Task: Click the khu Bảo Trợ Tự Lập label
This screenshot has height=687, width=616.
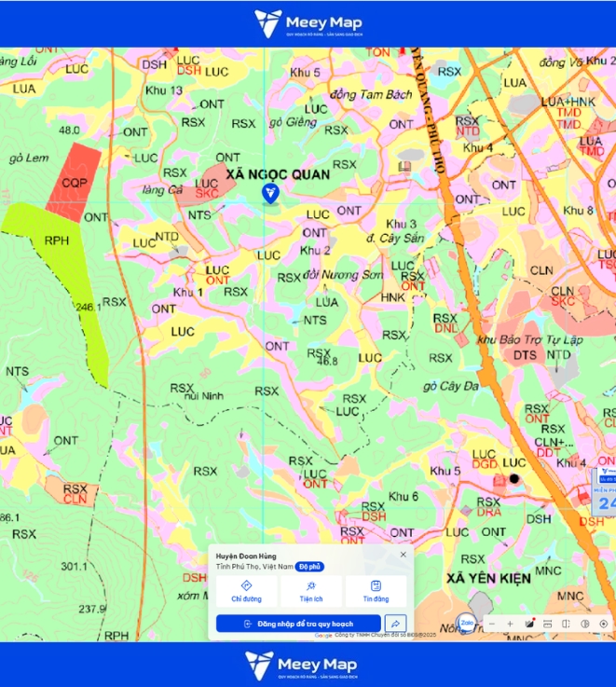Action: pyautogui.click(x=529, y=340)
